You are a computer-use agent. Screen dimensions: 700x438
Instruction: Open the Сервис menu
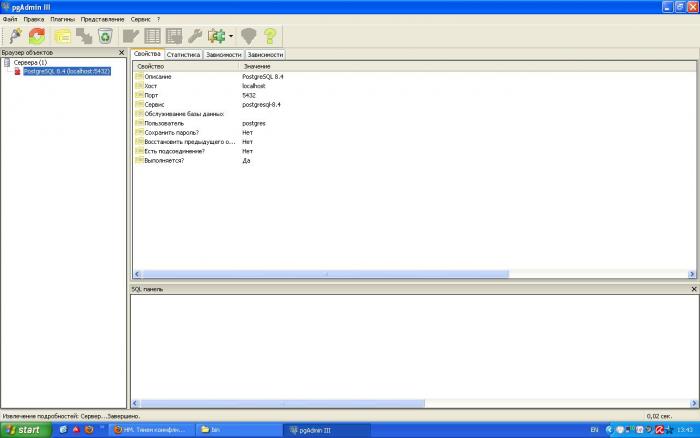(x=140, y=19)
